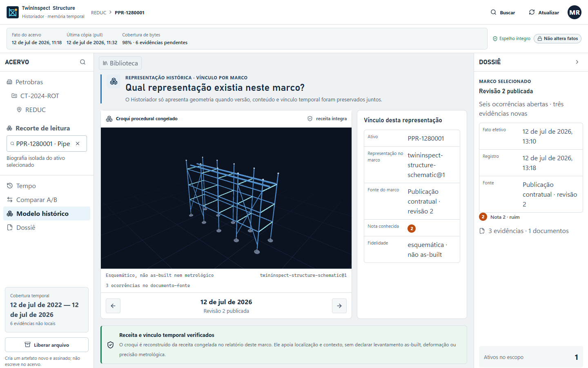Search the Acervo with the magnifier icon

[83, 62]
